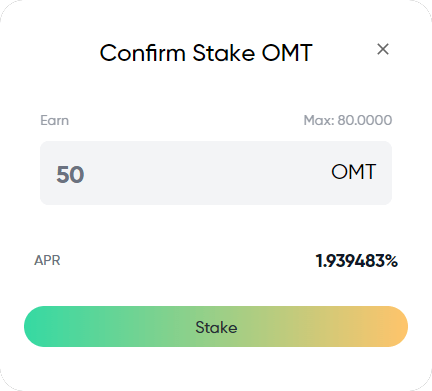Screen dimensions: 432x391
Task: Place cursor after the 50 value
Action: pos(87,174)
